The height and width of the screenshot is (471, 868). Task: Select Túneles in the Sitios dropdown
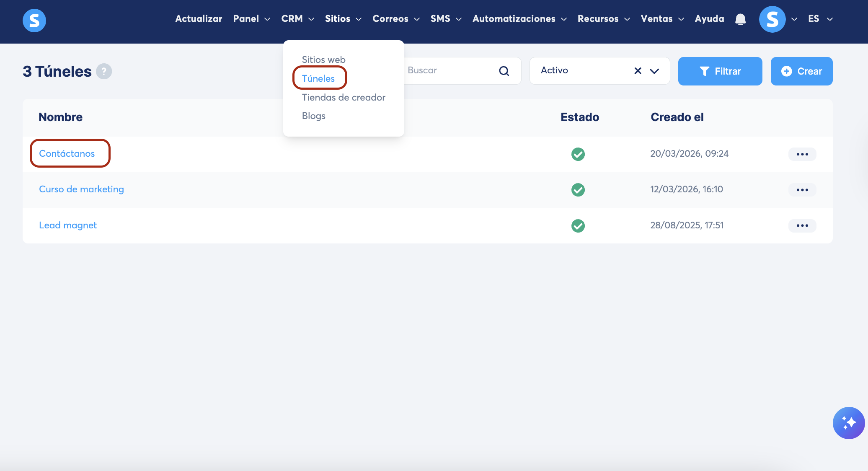tap(318, 78)
